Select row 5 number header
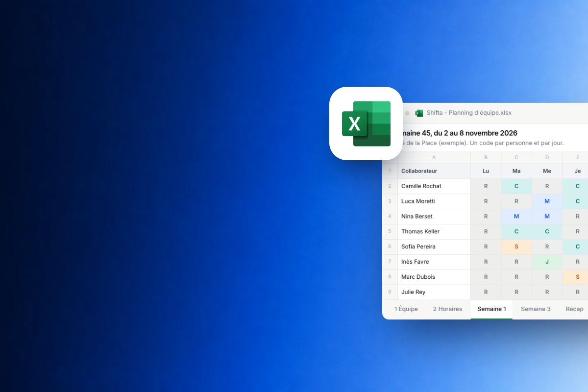Screen dimensions: 588x392 coord(390,231)
